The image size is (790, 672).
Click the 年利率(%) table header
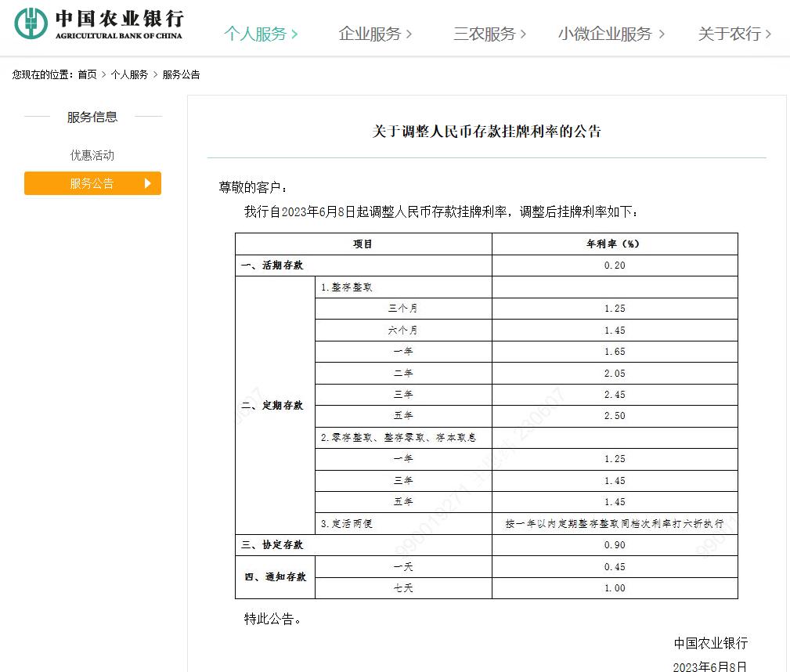[x=614, y=244]
